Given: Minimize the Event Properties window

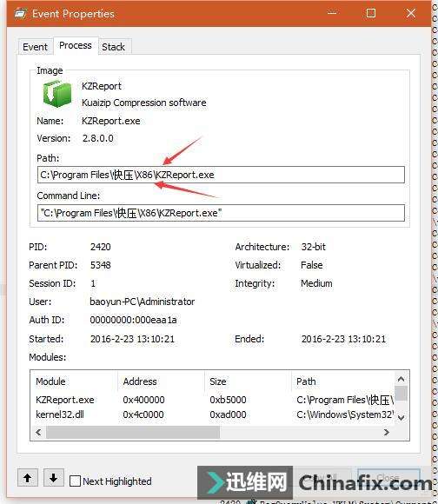Looking at the screenshot, I should (332, 13).
